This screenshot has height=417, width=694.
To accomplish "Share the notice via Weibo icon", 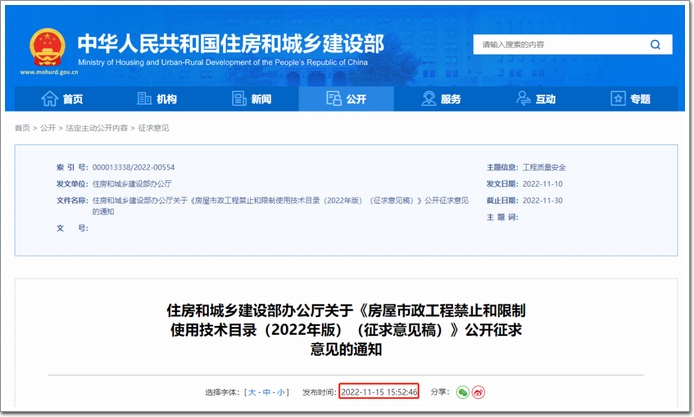I will [478, 390].
